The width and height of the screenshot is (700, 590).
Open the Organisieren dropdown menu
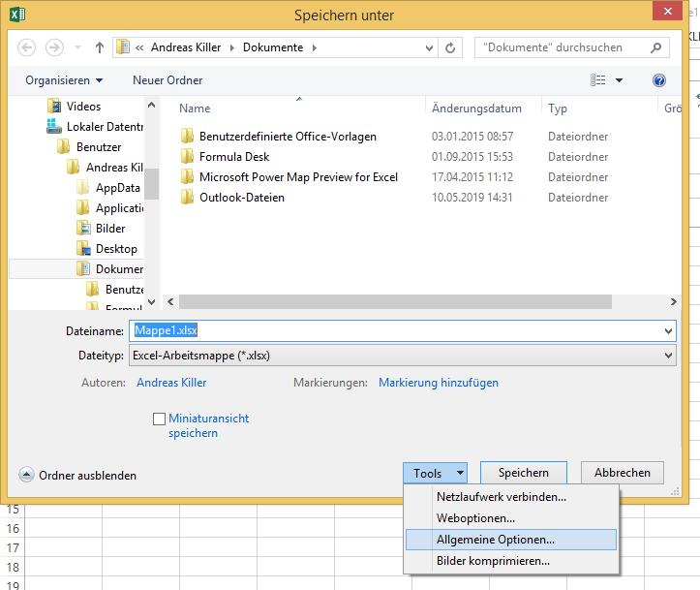64,80
